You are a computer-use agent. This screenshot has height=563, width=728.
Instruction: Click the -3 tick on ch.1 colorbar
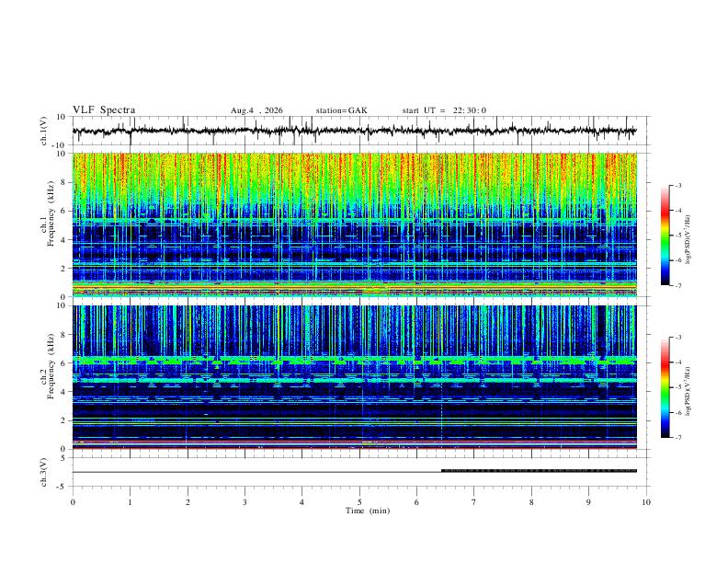coord(677,186)
